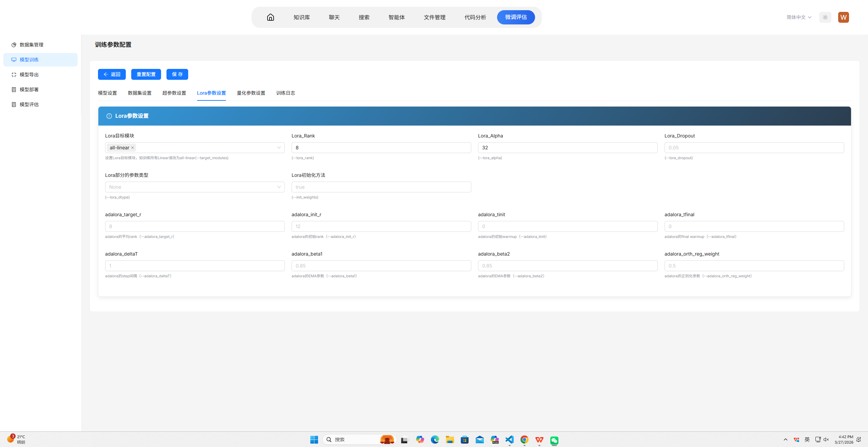868x447 pixels.
Task: Click the home icon in top navigation
Action: click(270, 17)
